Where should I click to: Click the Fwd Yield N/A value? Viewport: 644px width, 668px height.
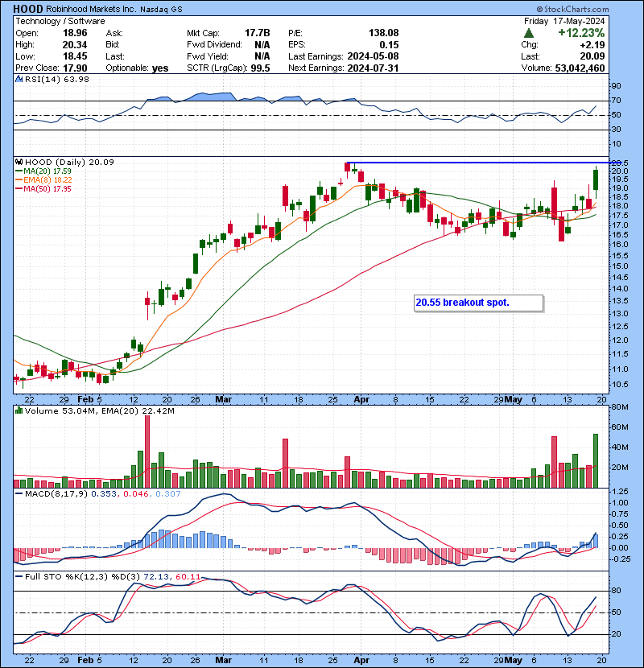click(x=262, y=56)
